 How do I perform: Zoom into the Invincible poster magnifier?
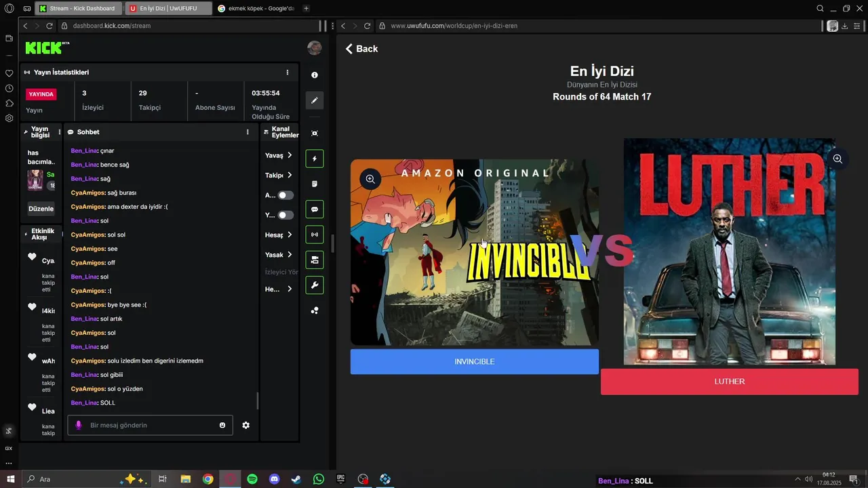tap(370, 179)
